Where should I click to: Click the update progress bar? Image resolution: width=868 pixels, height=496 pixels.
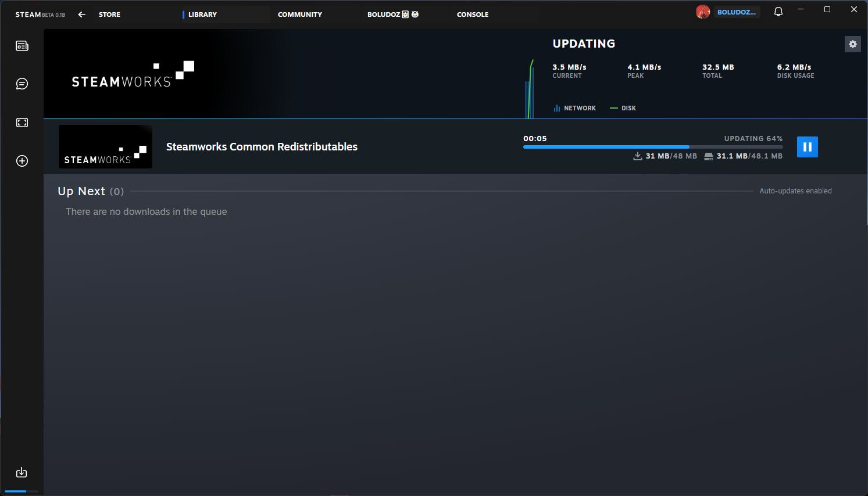pos(653,147)
